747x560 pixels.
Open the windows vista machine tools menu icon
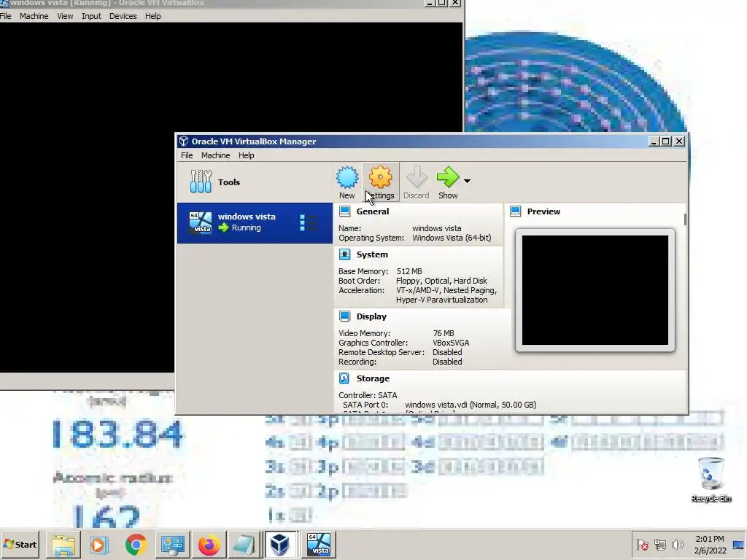coord(309,223)
